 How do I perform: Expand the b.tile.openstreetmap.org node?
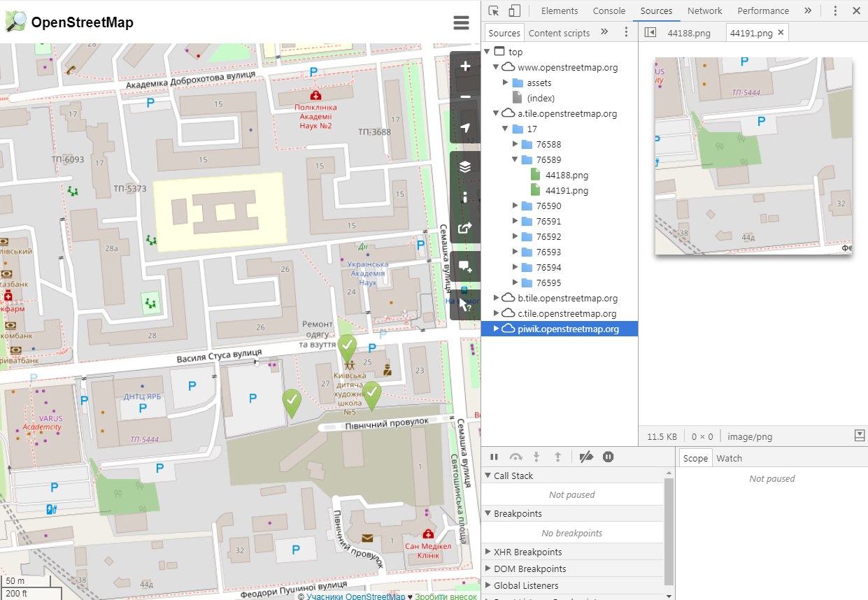[496, 298]
